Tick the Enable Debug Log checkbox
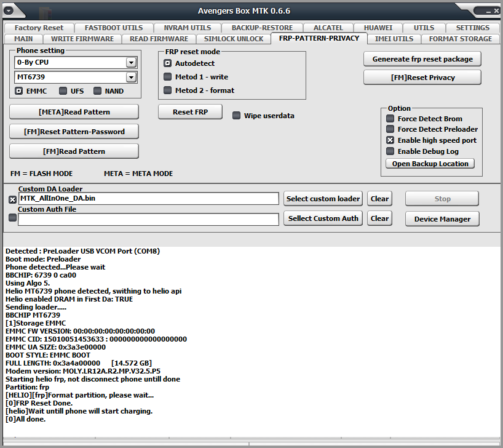Image resolution: width=503 pixels, height=448 pixels. coord(390,151)
